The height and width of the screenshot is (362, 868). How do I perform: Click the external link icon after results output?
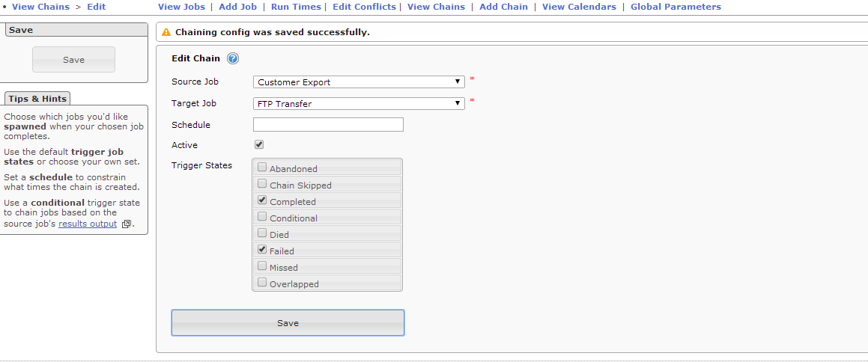click(x=126, y=224)
